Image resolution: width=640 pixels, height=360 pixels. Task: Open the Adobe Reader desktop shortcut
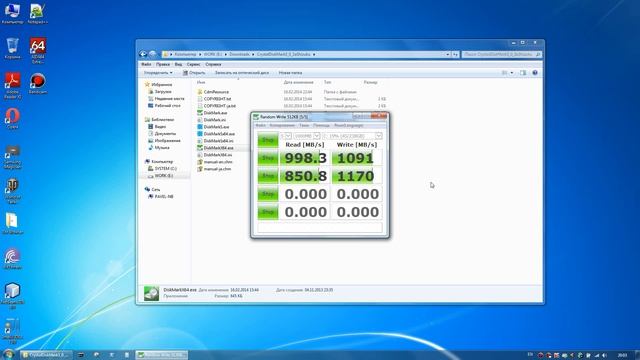tap(12, 85)
